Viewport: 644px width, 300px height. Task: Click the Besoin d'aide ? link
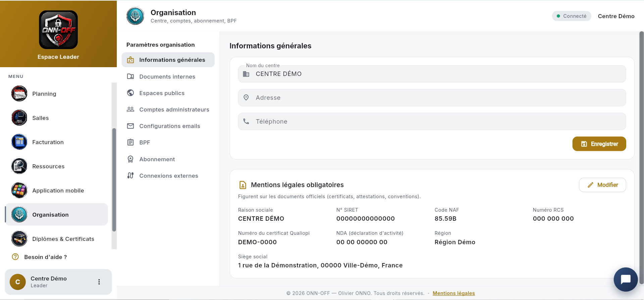point(46,257)
